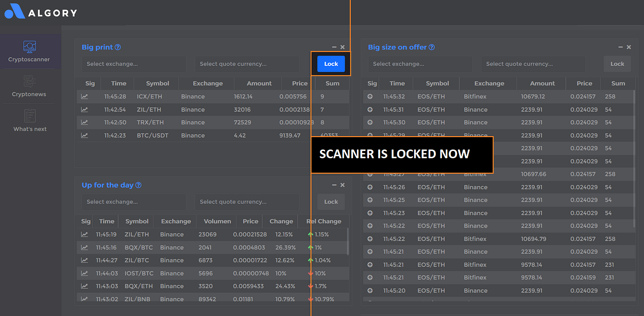Screen dimensions: 644x316
Task: Open Select exchange dropdown in Up for the day
Action: coord(134,202)
